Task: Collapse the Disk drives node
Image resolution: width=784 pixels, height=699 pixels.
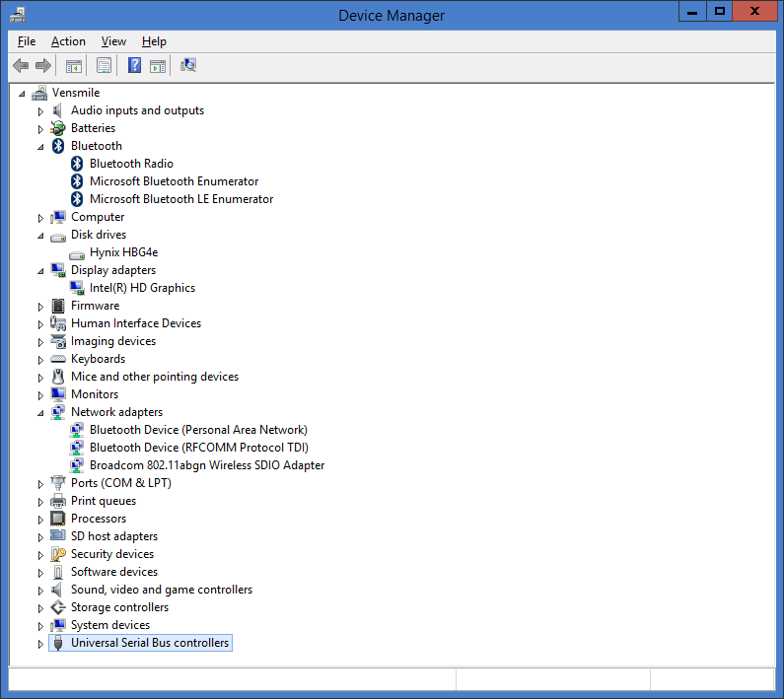Action: click(x=40, y=236)
